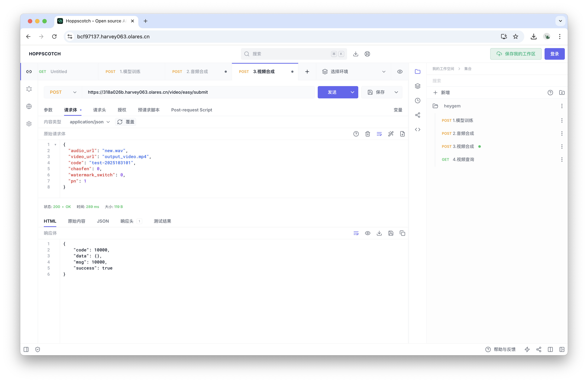Open the 选择环境 environment selector
This screenshot has width=588, height=382.
pyautogui.click(x=353, y=72)
